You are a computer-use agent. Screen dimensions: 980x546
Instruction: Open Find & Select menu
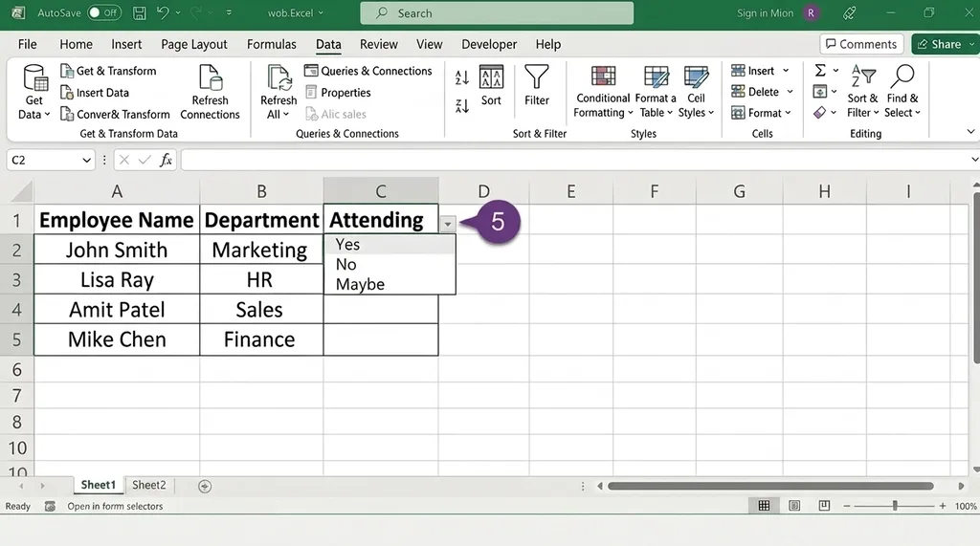click(x=902, y=91)
